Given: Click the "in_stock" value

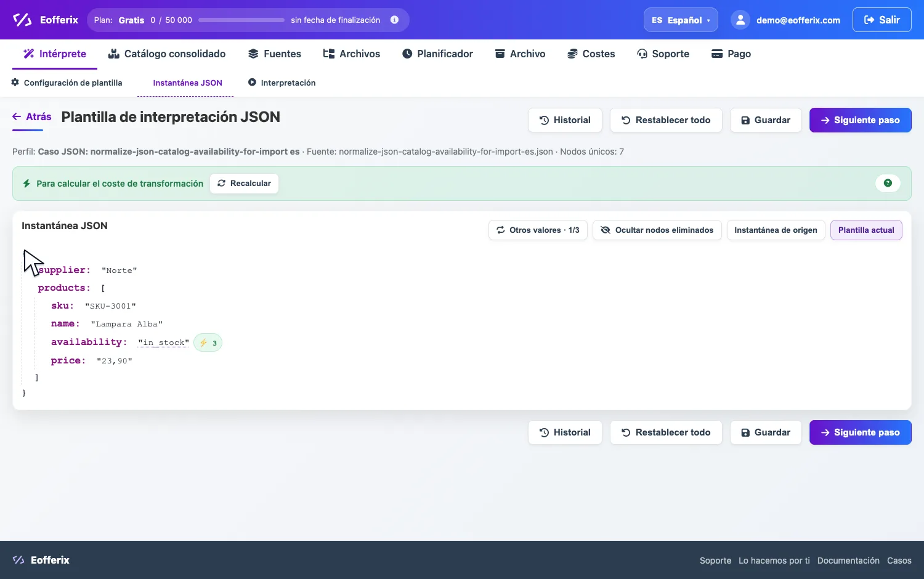Looking at the screenshot, I should pos(163,342).
